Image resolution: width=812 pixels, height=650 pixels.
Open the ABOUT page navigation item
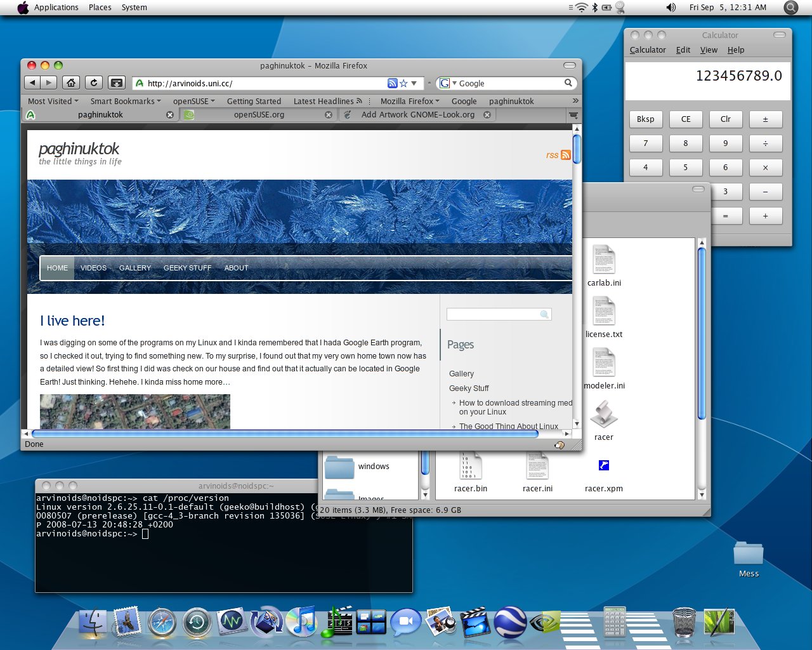click(236, 268)
